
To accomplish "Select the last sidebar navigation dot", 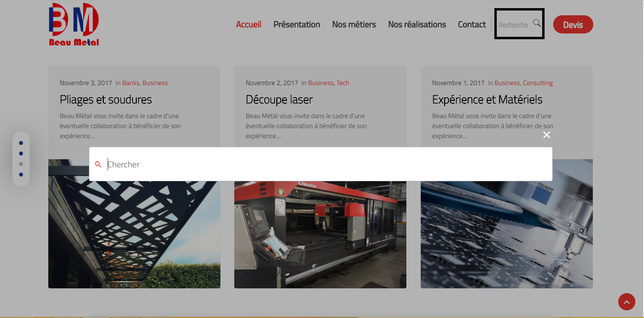I will [x=21, y=174].
